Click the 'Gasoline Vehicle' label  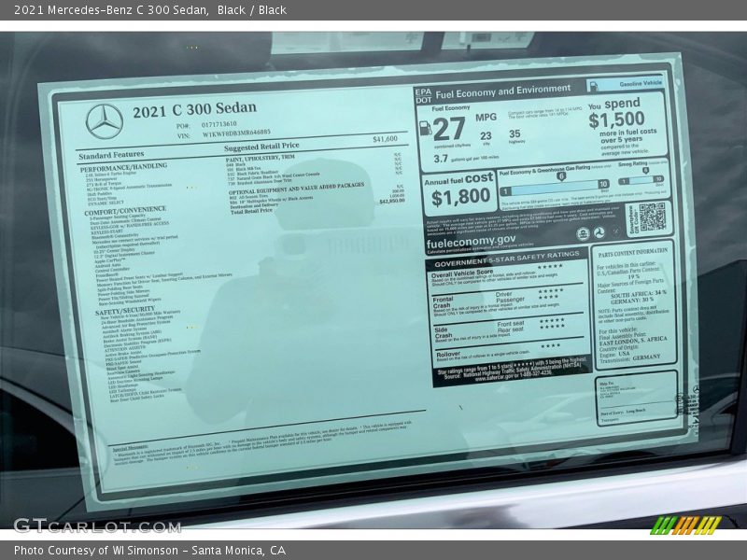(640, 84)
